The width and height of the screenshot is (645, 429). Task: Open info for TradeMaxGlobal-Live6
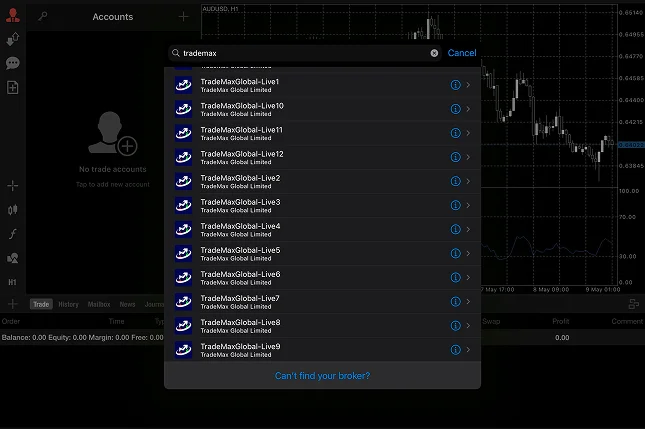pyautogui.click(x=455, y=277)
